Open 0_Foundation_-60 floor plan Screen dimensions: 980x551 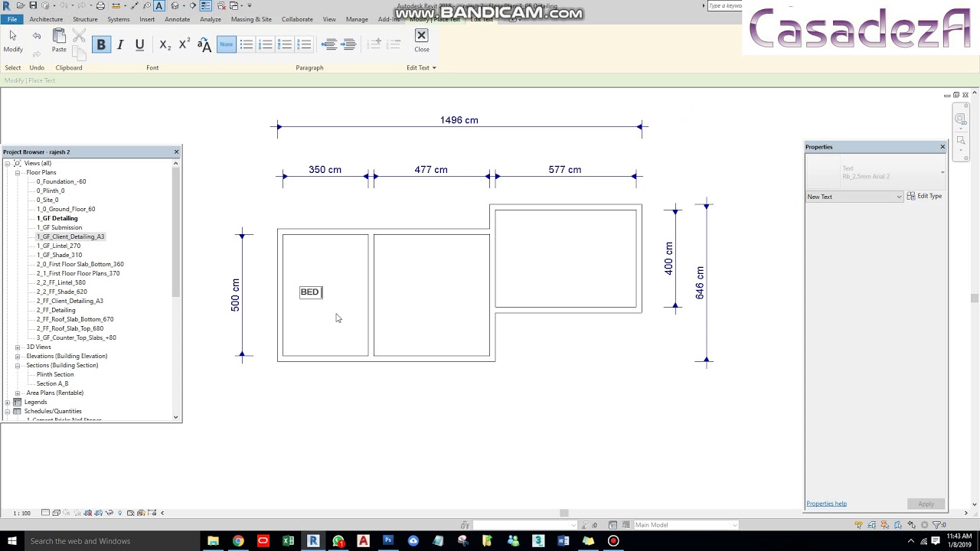coord(61,181)
